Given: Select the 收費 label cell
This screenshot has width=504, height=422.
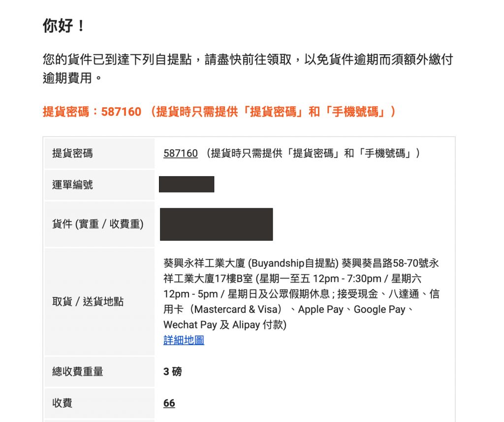Looking at the screenshot, I should [63, 403].
